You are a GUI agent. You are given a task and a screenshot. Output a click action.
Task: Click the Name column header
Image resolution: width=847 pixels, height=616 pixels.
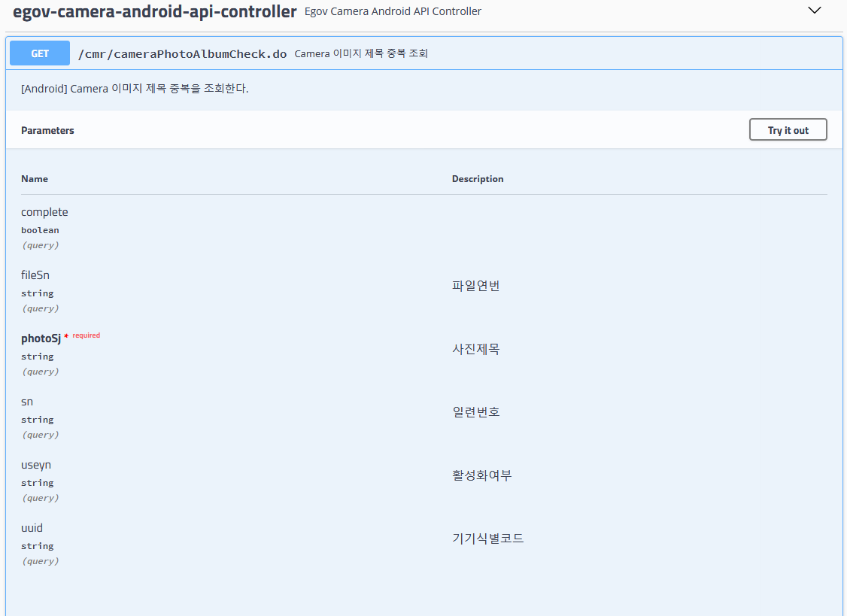pos(35,179)
